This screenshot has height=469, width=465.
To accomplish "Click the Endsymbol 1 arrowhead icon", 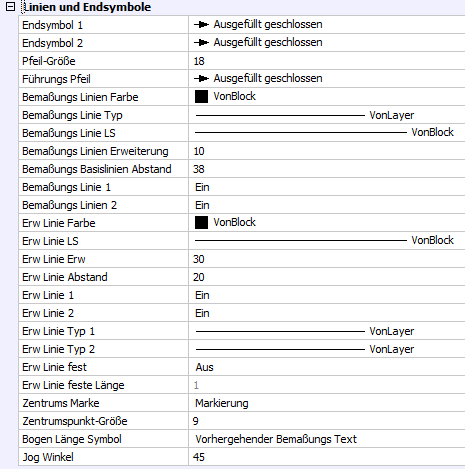I will click(201, 25).
